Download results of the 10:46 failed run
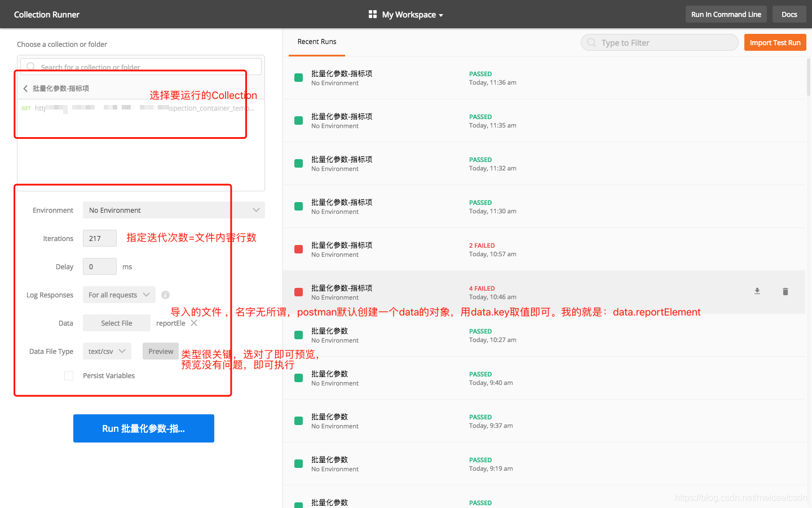This screenshot has width=812, height=508. pyautogui.click(x=757, y=291)
